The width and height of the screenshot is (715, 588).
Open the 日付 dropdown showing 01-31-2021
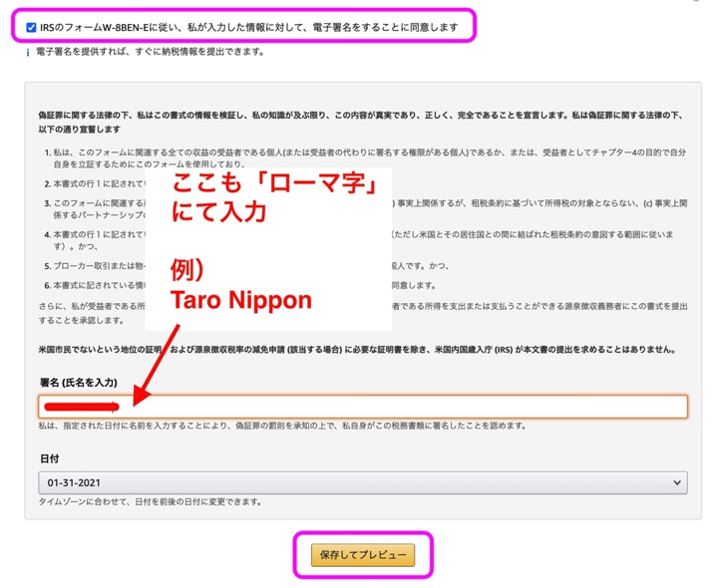[362, 482]
